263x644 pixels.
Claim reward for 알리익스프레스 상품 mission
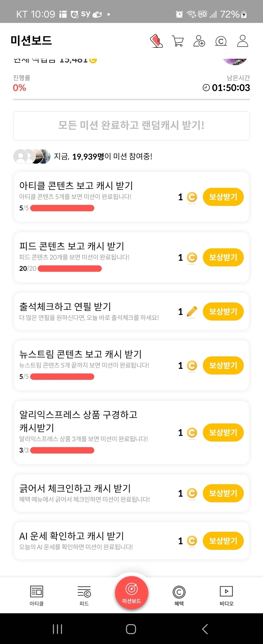(223, 432)
